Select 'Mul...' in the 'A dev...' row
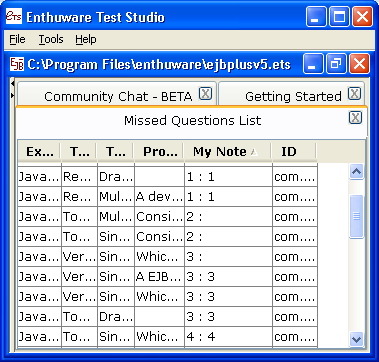Screen dimensions: 379x362 click(x=116, y=197)
